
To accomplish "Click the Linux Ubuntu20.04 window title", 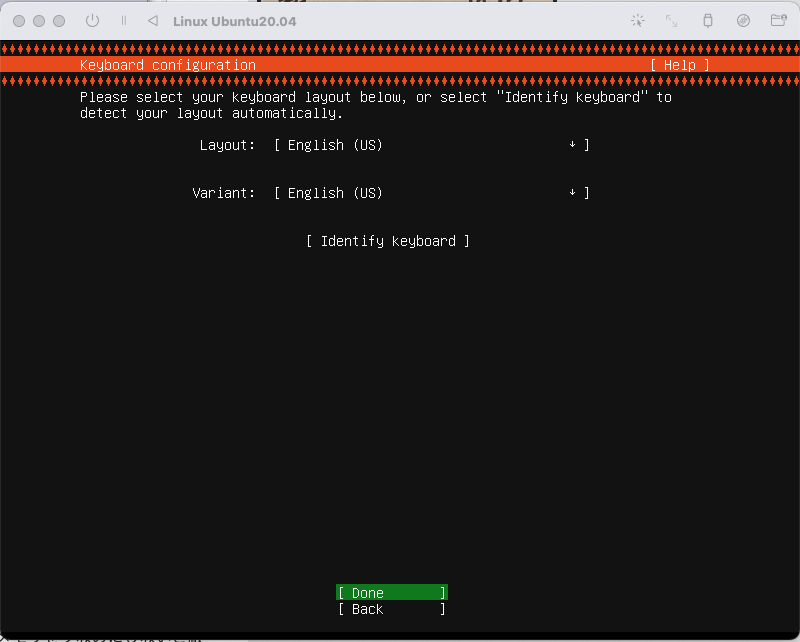I will point(235,21).
